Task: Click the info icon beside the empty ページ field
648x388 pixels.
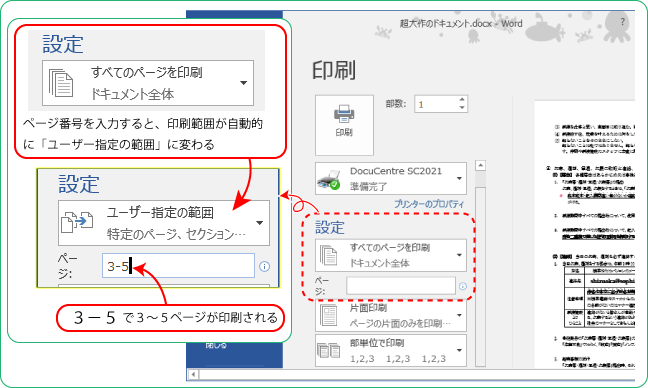Action: pos(463,286)
